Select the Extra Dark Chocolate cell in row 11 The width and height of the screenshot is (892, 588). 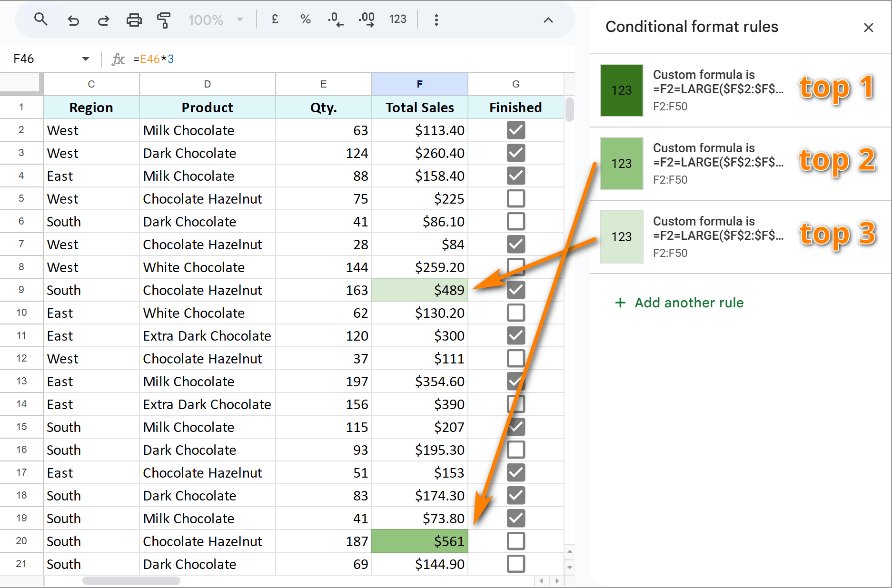pyautogui.click(x=208, y=335)
